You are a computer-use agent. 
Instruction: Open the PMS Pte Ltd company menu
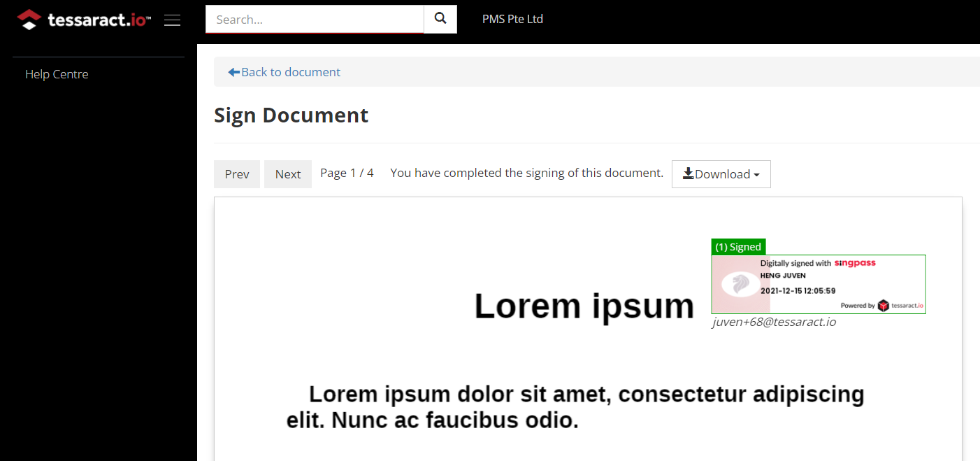512,20
